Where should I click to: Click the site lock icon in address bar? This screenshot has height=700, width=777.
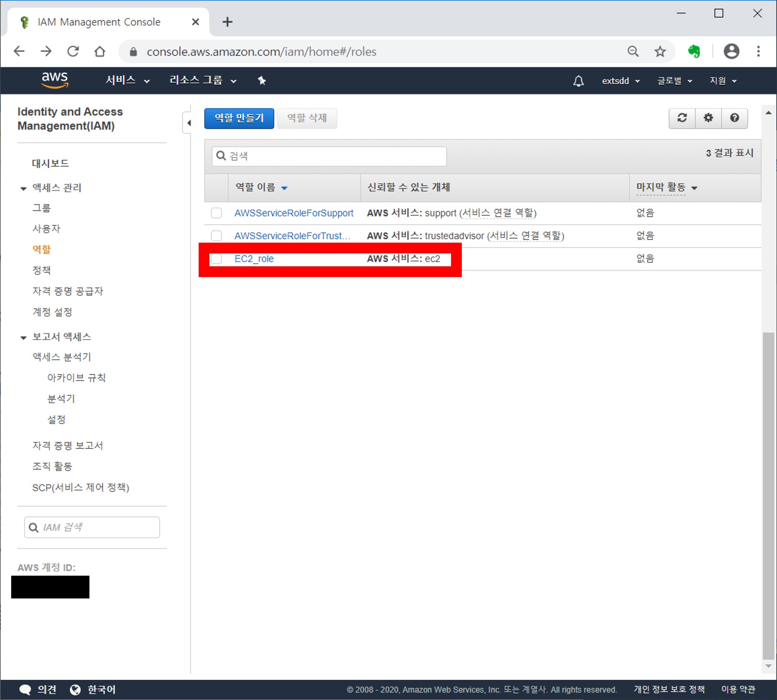click(133, 52)
